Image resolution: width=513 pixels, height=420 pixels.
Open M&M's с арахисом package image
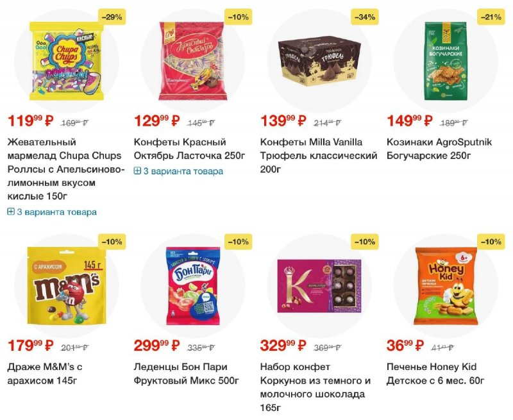67,286
